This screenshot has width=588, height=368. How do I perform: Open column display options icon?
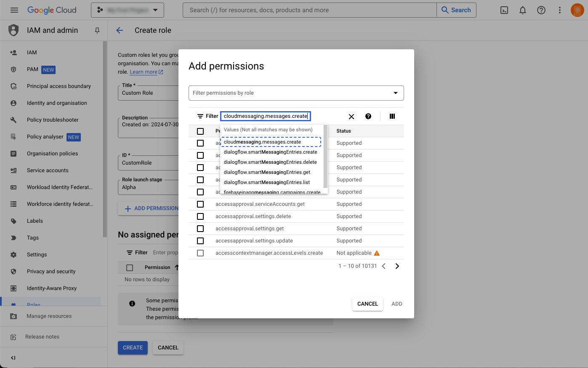(x=392, y=117)
